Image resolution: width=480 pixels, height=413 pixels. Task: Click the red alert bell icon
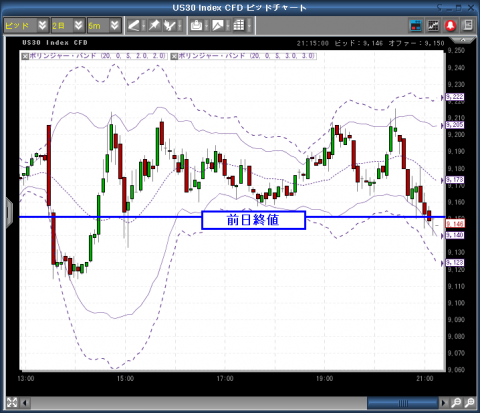pyautogui.click(x=450, y=26)
